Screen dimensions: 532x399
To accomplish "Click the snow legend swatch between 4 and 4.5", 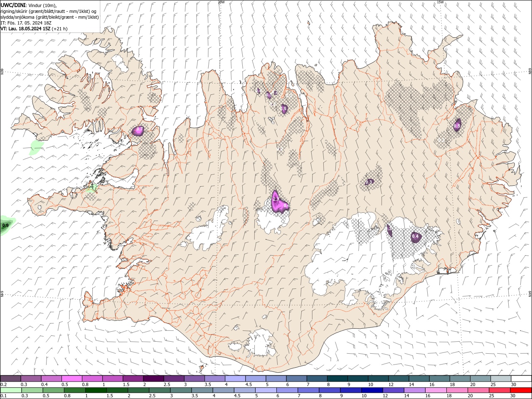I will click(235, 379).
